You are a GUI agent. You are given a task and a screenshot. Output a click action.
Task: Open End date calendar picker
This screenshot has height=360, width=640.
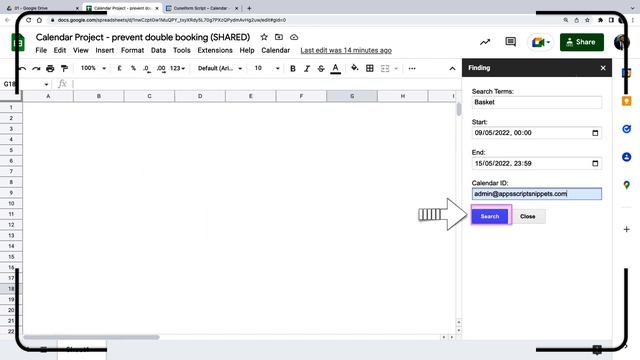595,163
